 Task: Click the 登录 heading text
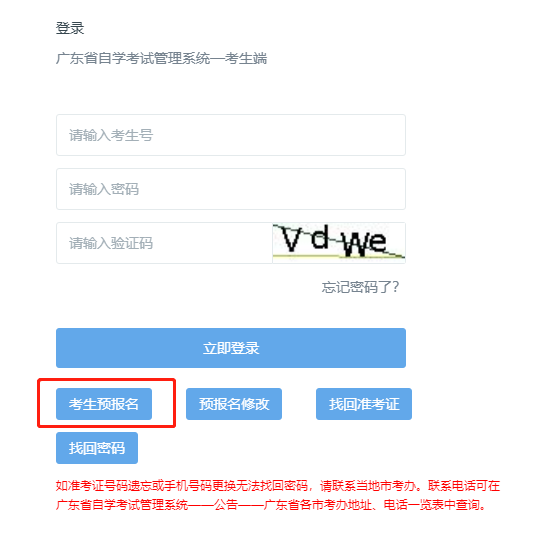pos(70,28)
